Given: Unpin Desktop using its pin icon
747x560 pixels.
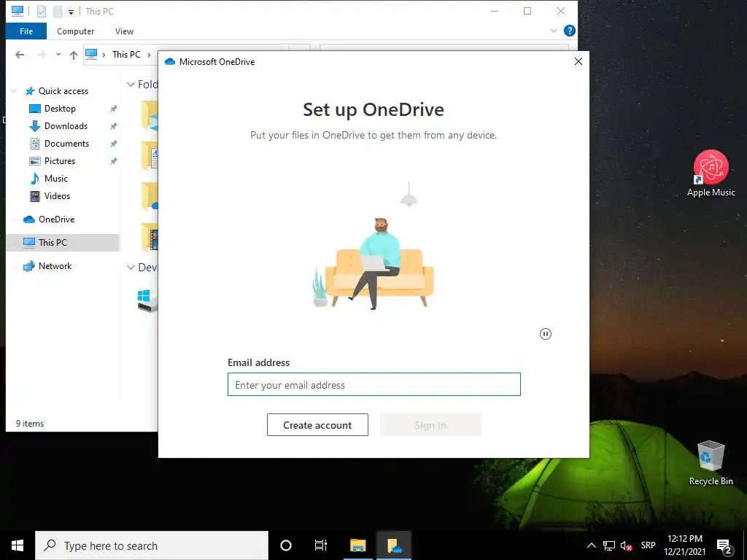Looking at the screenshot, I should click(113, 109).
